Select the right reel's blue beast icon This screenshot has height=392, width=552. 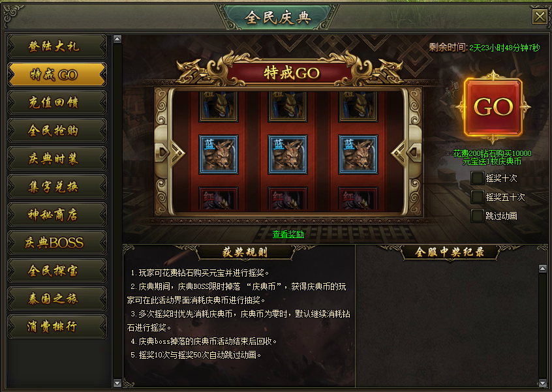click(358, 155)
